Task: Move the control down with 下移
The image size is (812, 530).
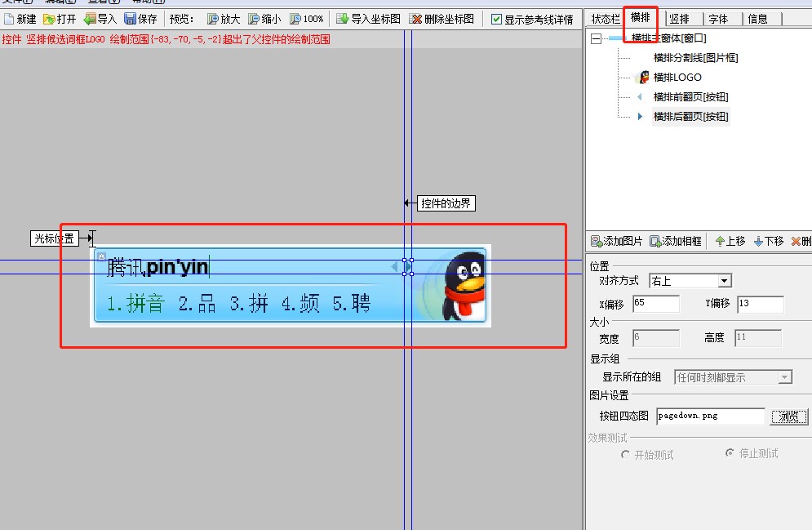Action: 769,241
